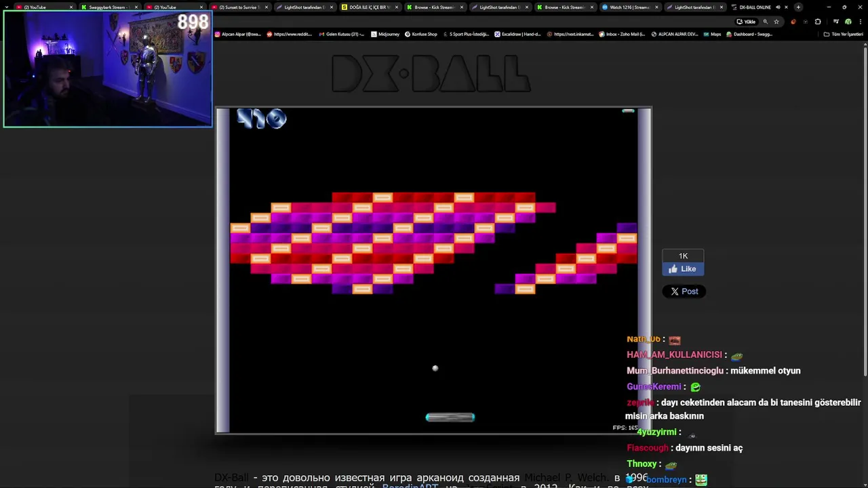Image resolution: width=868 pixels, height=488 pixels.
Task: Open the media controls icon
Action: (835, 22)
